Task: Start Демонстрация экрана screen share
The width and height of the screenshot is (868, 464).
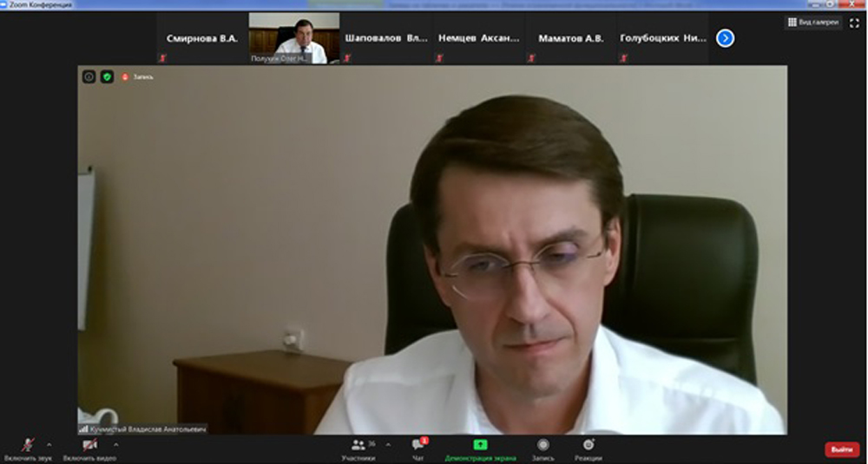Action: pos(480,445)
